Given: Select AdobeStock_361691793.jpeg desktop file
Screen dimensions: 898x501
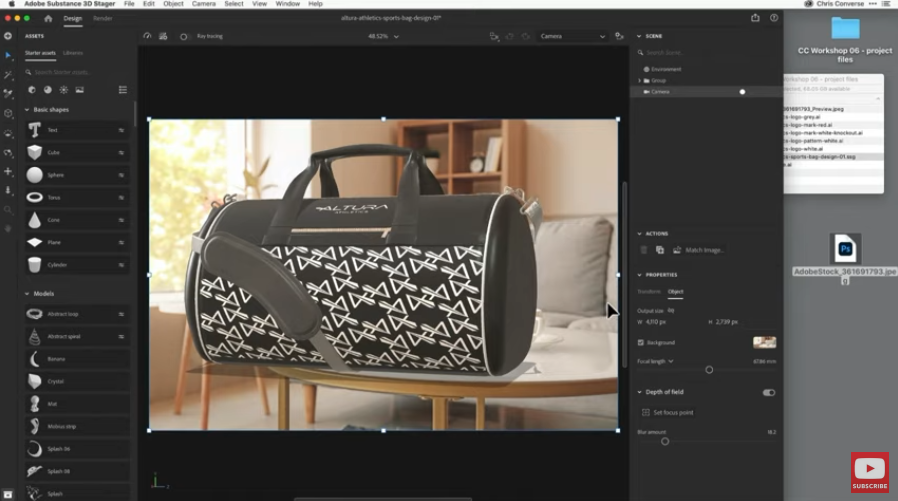Looking at the screenshot, I should 845,259.
